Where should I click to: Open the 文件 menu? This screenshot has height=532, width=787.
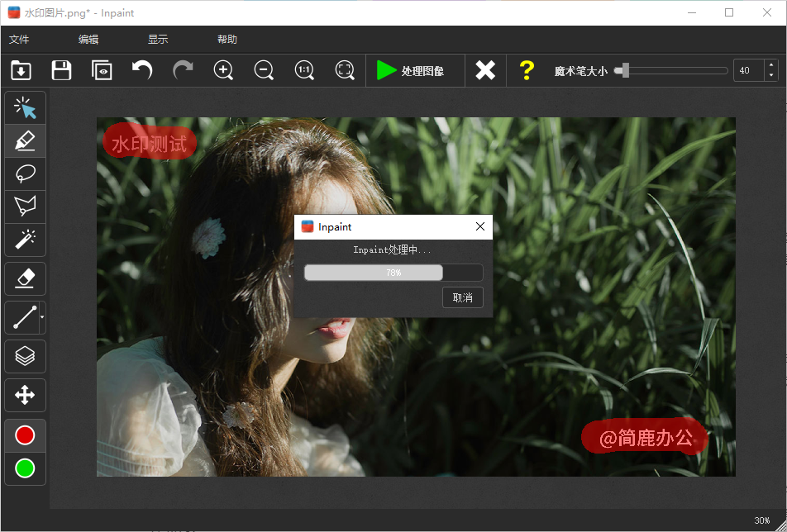[19, 40]
